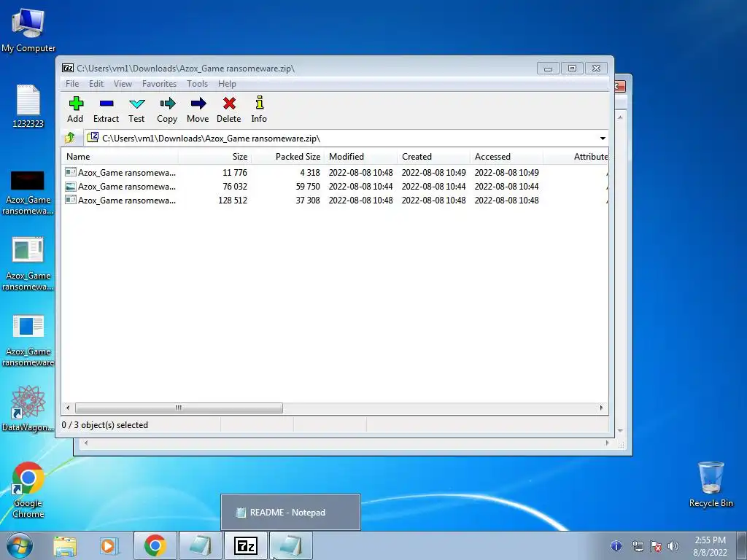This screenshot has width=747, height=560.
Task: Sort by the Modified column header
Action: click(360, 157)
